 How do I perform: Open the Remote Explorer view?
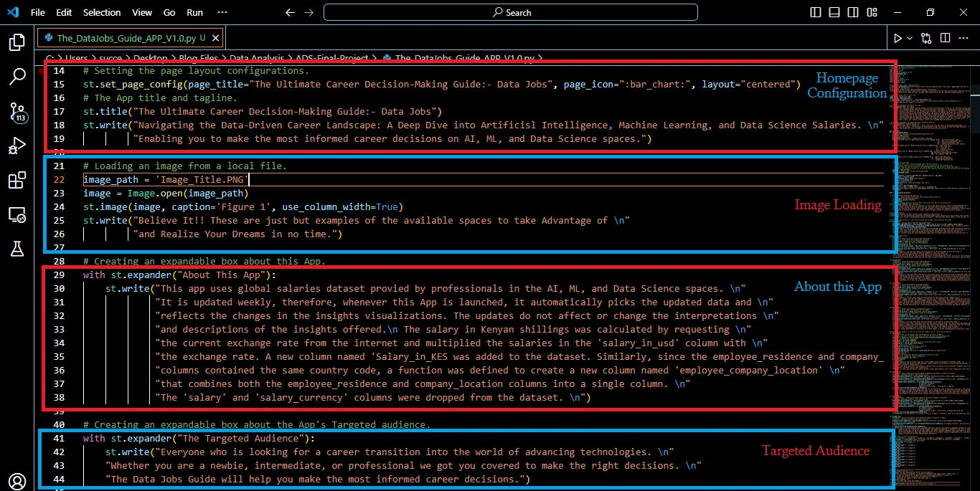pos(17,215)
